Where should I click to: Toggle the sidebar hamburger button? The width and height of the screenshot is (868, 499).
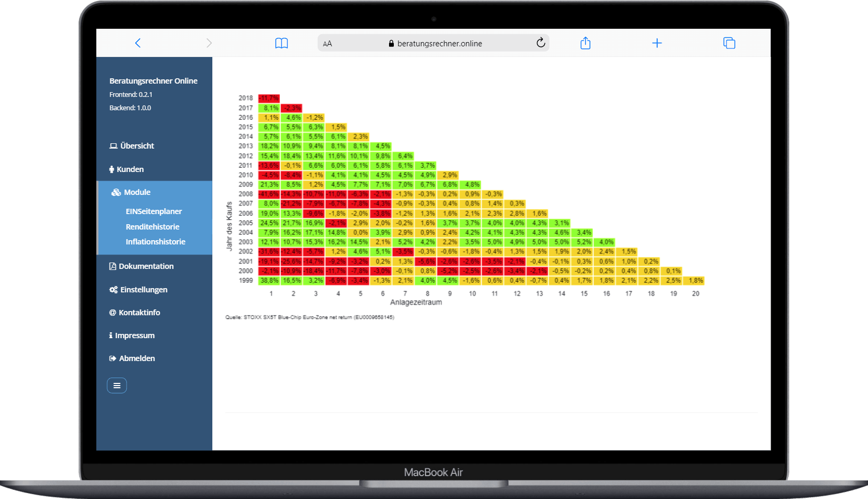coord(117,385)
